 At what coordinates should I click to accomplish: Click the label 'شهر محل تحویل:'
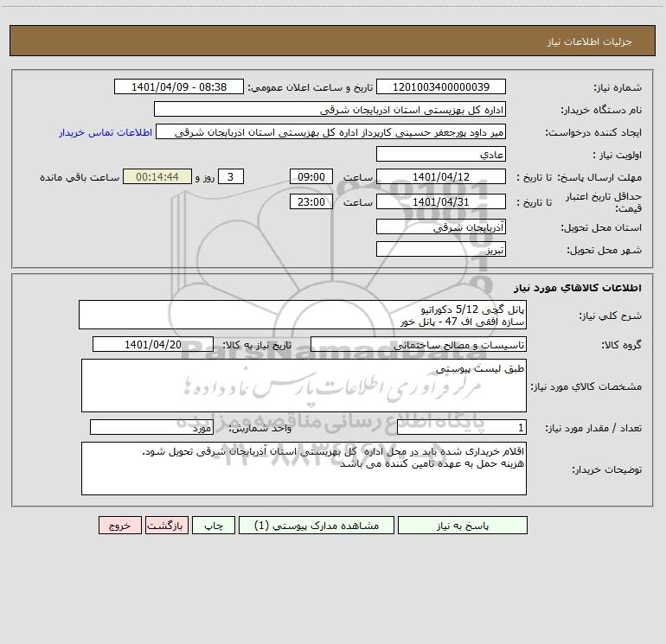point(604,250)
